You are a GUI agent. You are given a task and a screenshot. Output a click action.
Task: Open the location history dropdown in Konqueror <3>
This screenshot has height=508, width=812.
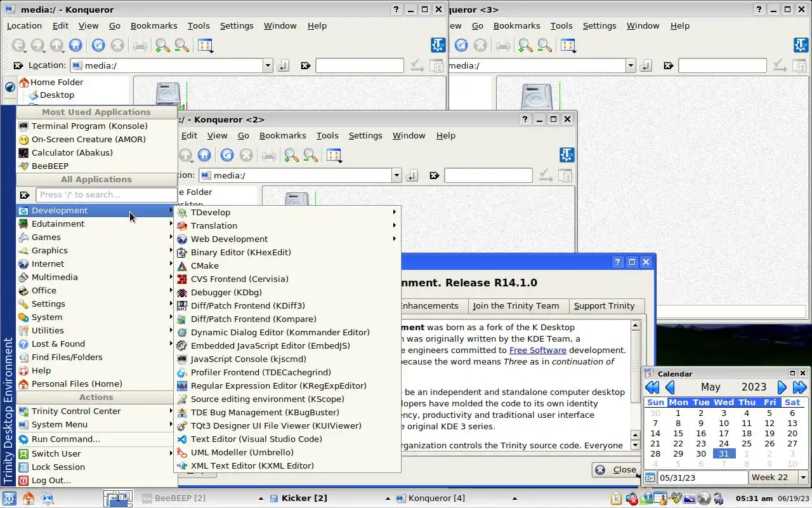coord(631,65)
